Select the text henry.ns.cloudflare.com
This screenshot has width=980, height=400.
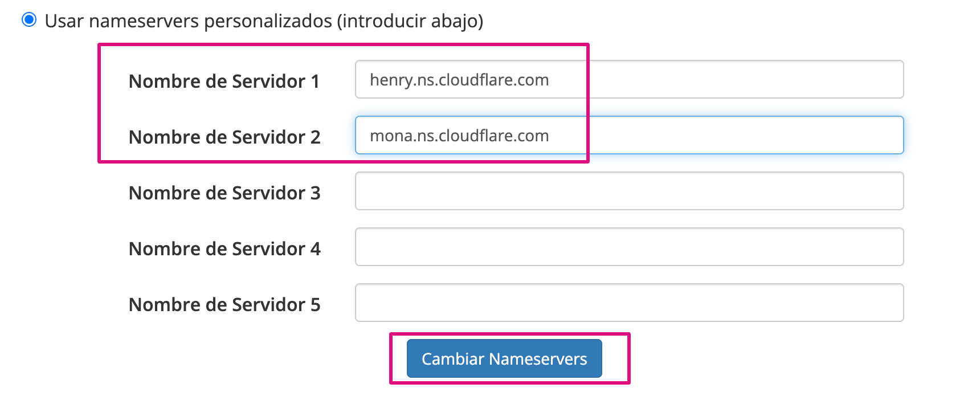459,79
